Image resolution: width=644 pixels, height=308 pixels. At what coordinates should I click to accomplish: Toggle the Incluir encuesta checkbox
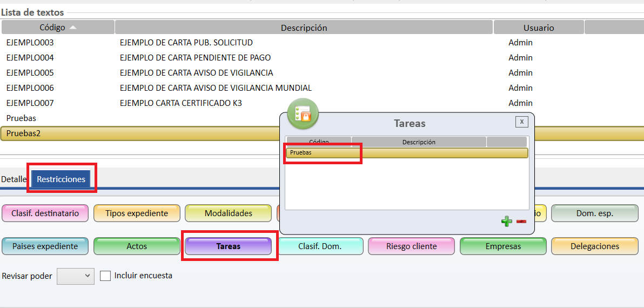tap(105, 276)
